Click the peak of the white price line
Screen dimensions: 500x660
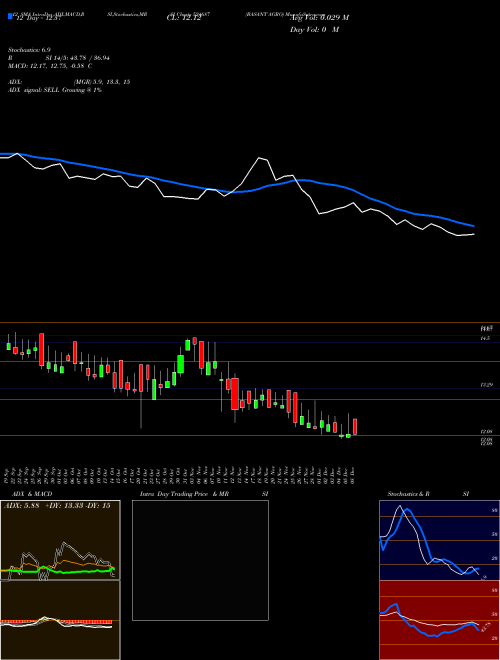click(x=259, y=158)
